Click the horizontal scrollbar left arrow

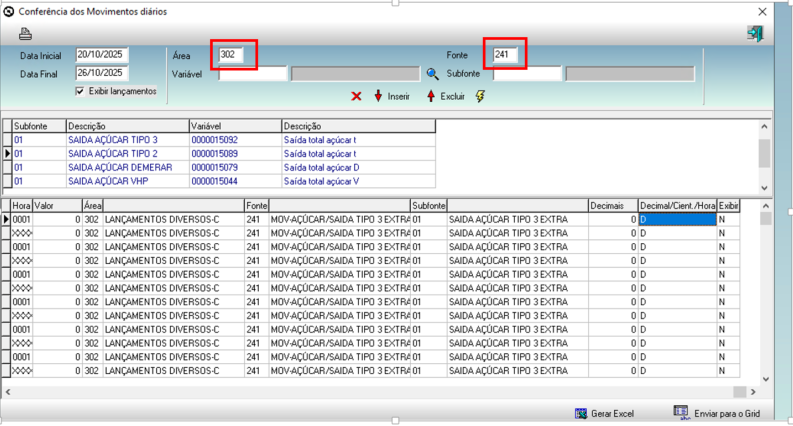(x=8, y=392)
